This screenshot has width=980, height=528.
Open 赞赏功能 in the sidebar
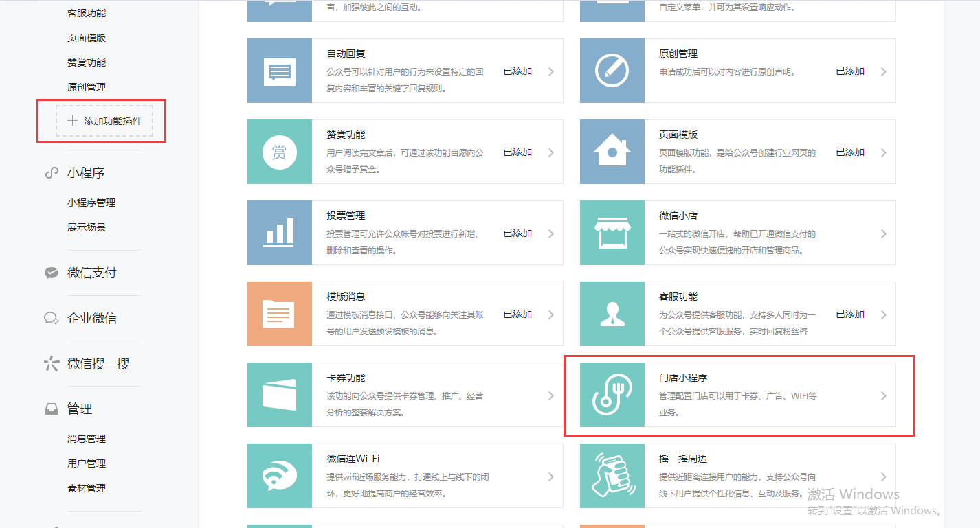(87, 62)
